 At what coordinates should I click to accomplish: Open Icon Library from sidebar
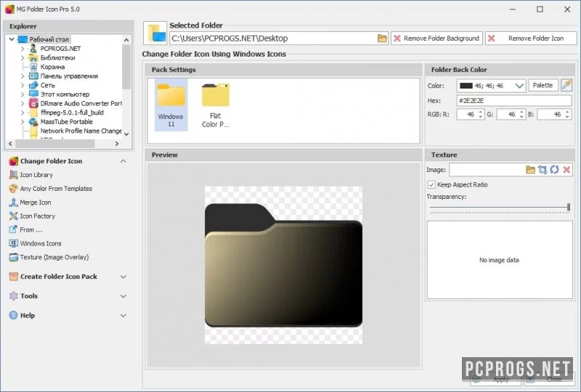[x=31, y=175]
